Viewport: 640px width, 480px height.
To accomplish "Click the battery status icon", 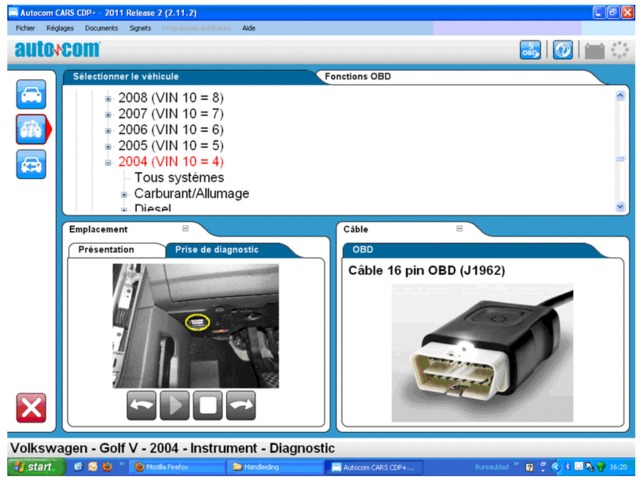I will click(595, 51).
